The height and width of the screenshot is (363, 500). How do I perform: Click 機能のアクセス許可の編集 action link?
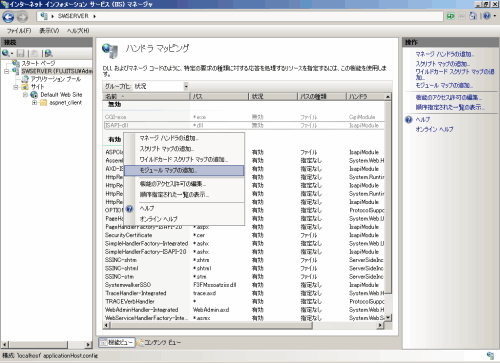[449, 98]
